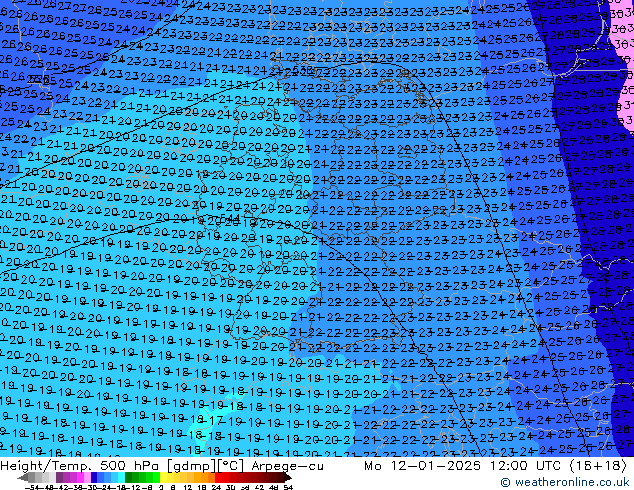Click the 544 contour label on map
The image size is (634, 490).
(230, 219)
